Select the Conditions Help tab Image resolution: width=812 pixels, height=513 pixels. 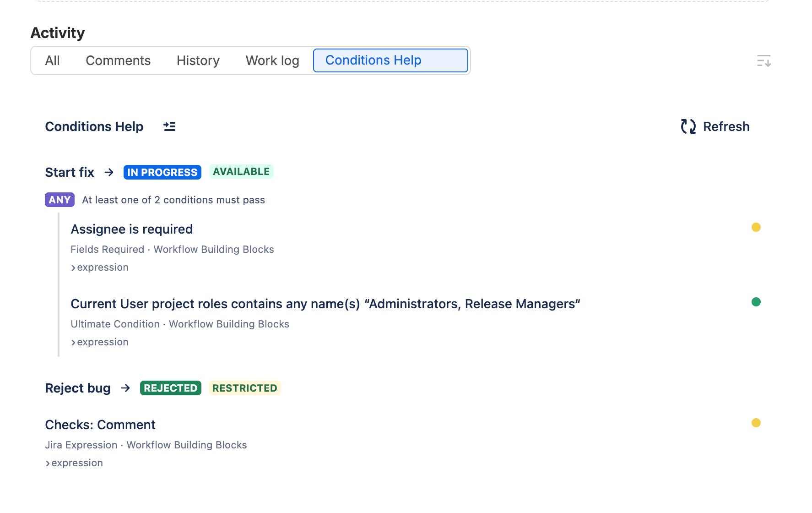pyautogui.click(x=390, y=60)
